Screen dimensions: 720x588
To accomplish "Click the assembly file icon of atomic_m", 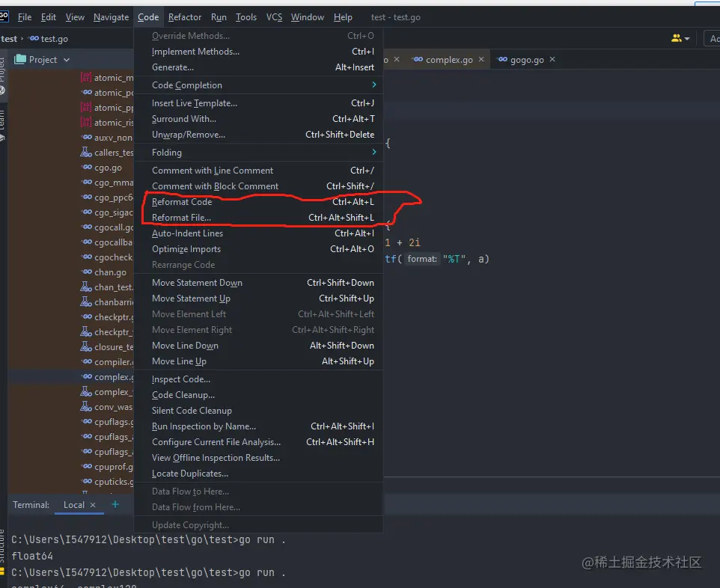I will pyautogui.click(x=86, y=77).
